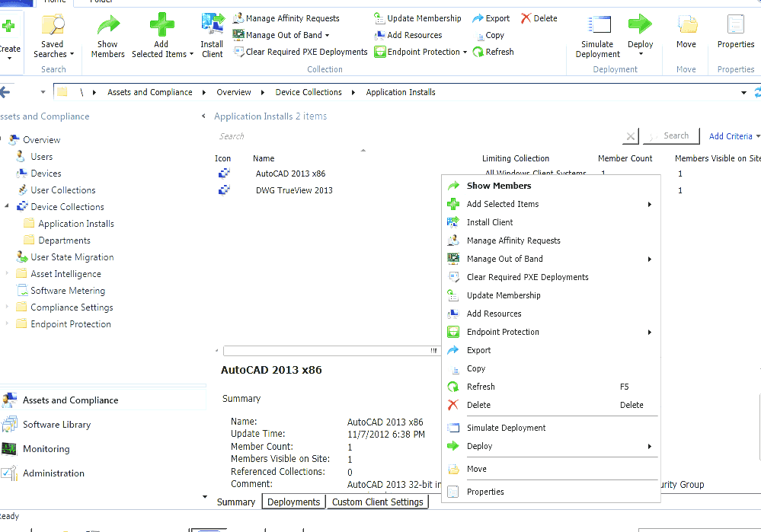Clear the search box with X button

tap(631, 136)
